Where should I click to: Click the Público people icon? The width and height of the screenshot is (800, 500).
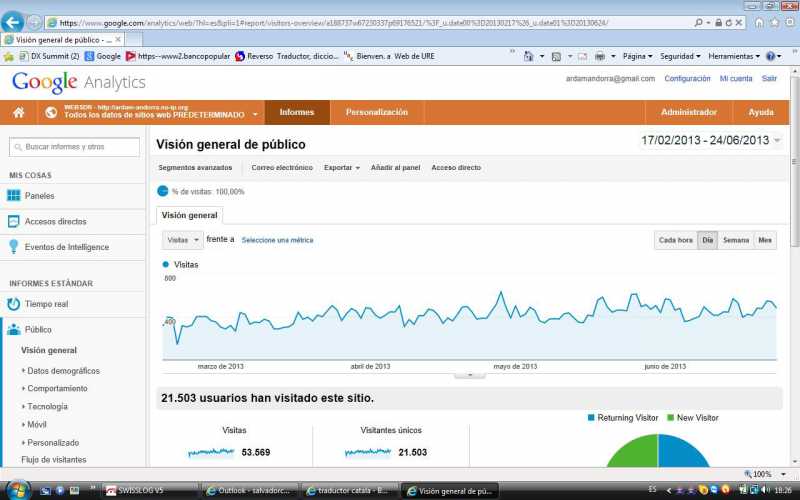coord(14,330)
